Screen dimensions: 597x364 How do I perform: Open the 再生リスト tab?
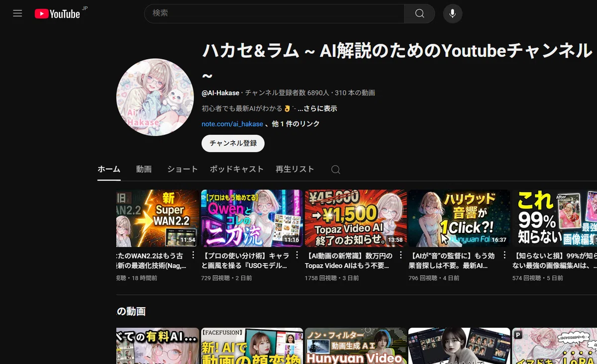(x=295, y=169)
